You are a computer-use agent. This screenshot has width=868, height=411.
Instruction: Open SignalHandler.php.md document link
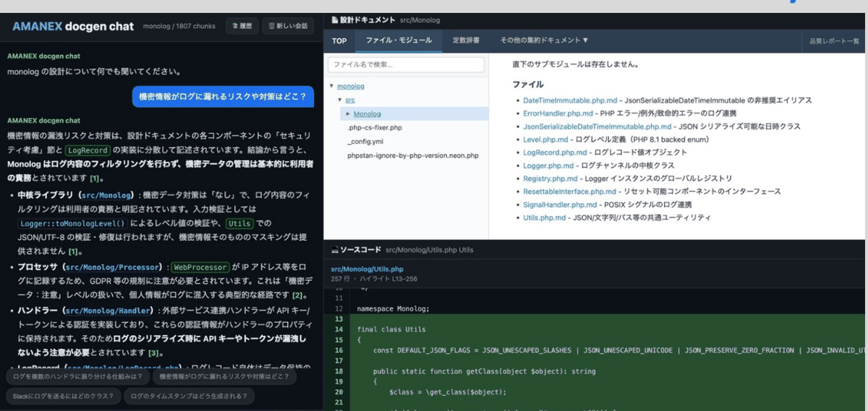click(x=561, y=205)
